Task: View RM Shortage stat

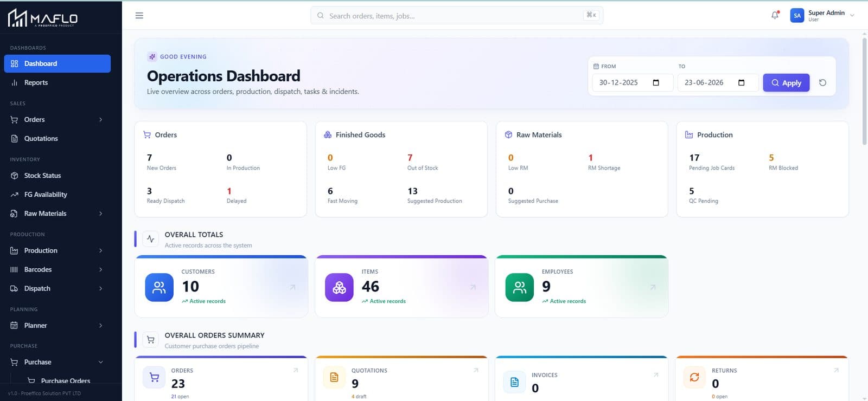Action: 604,162
